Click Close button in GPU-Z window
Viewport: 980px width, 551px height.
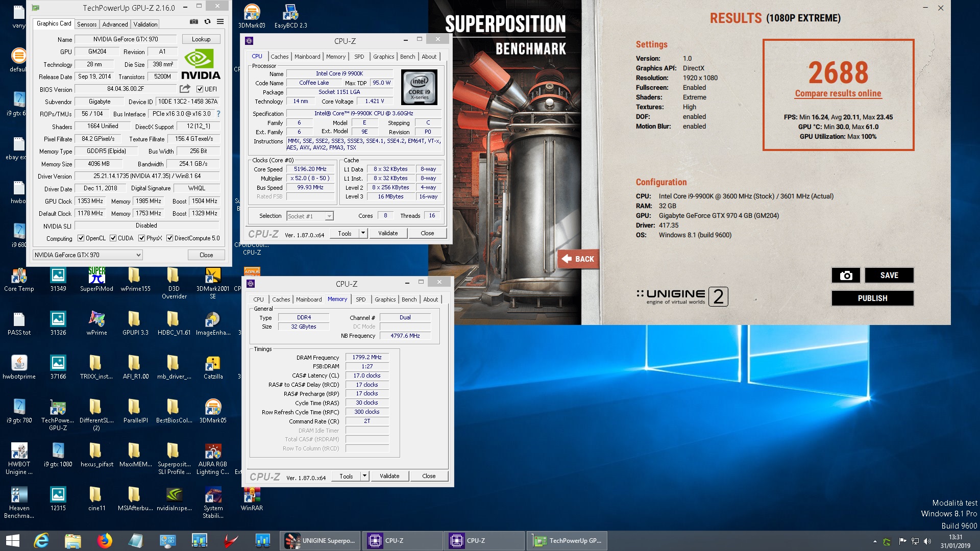pyautogui.click(x=206, y=255)
